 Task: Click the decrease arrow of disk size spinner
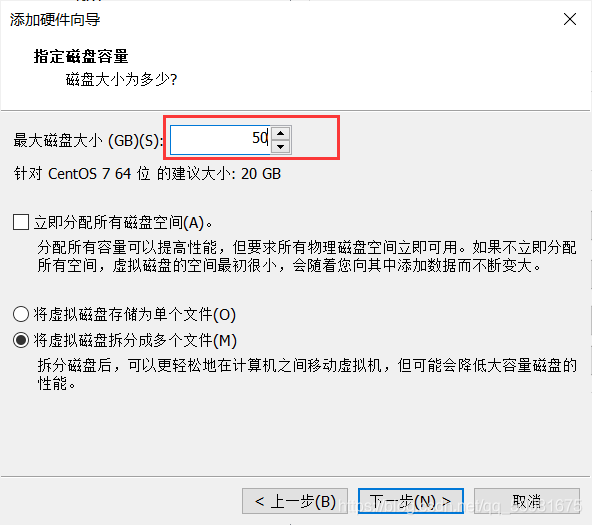tap(281, 146)
